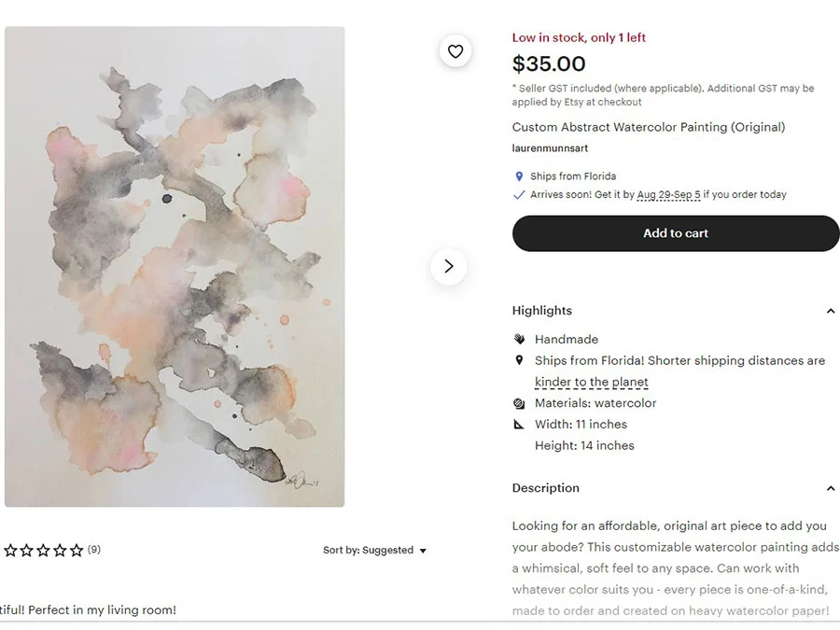Screen dimensions: 840x630
Task: Collapse the Description section
Action: pyautogui.click(x=830, y=488)
